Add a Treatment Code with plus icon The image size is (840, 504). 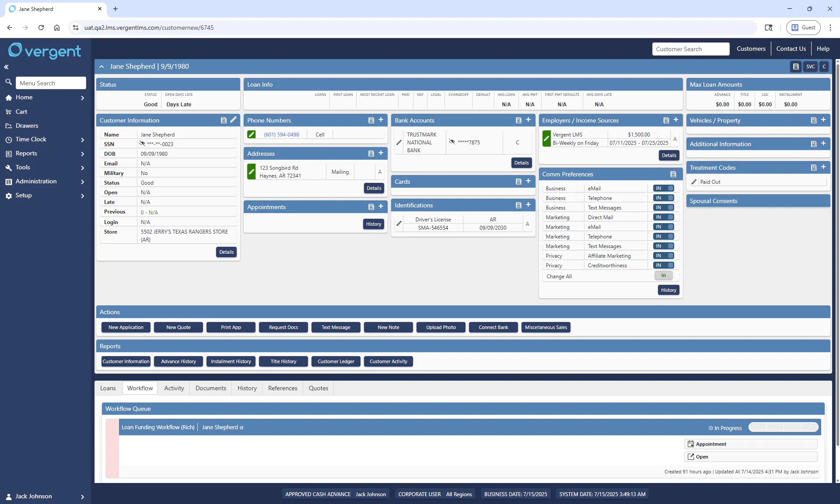823,167
